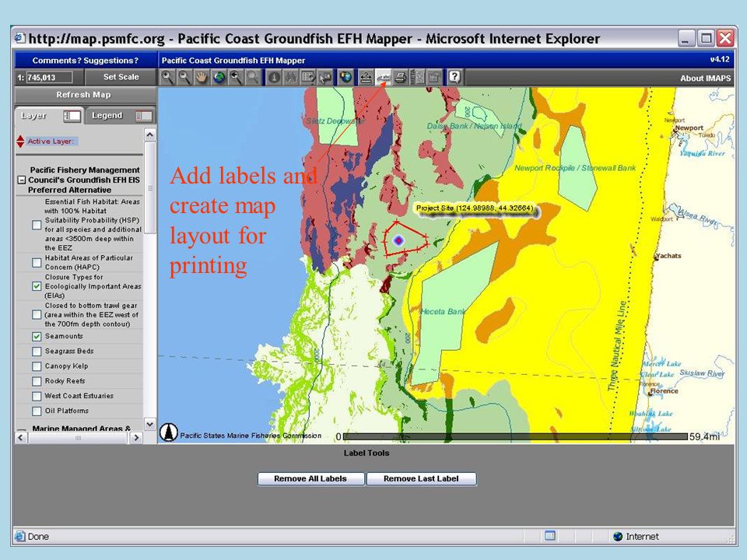Click the horizontal scrollbar left arrow
747x560 pixels.
(x=22, y=438)
